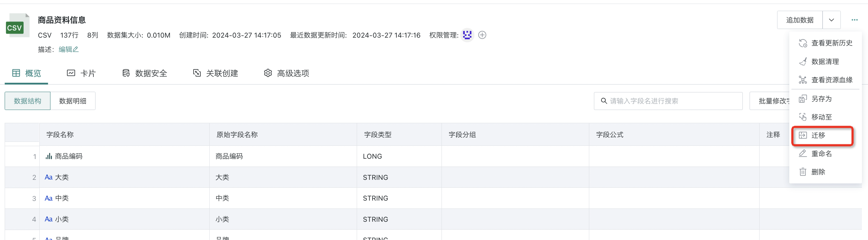Click 查看资源血缘 menu entry
868x240 pixels.
click(832, 80)
